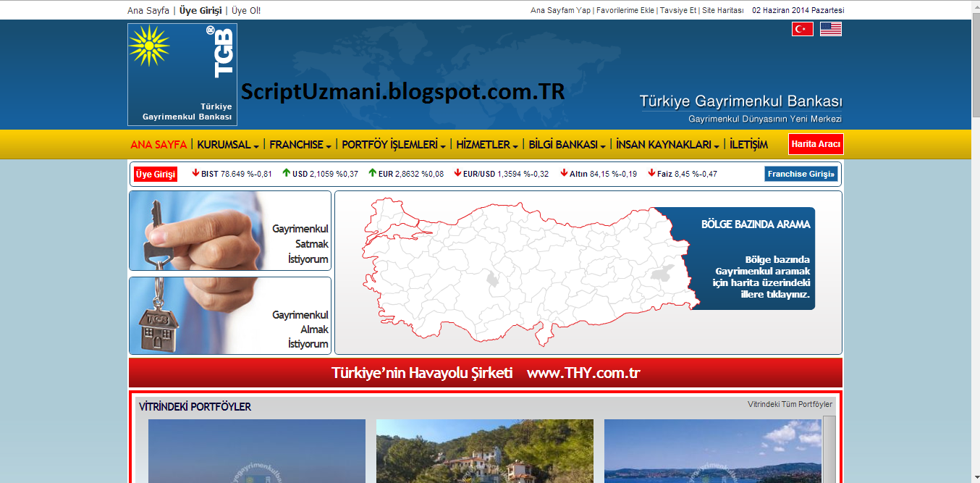980x483 pixels.
Task: Open Gayrimenkul Satmak İstiyorum banner
Action: (230, 230)
